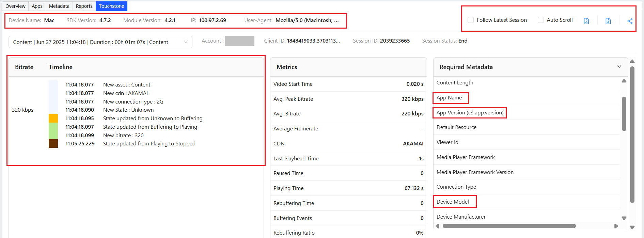Click metadata list scroll-up arrow
The height and width of the screenshot is (238, 644).
(624, 81)
